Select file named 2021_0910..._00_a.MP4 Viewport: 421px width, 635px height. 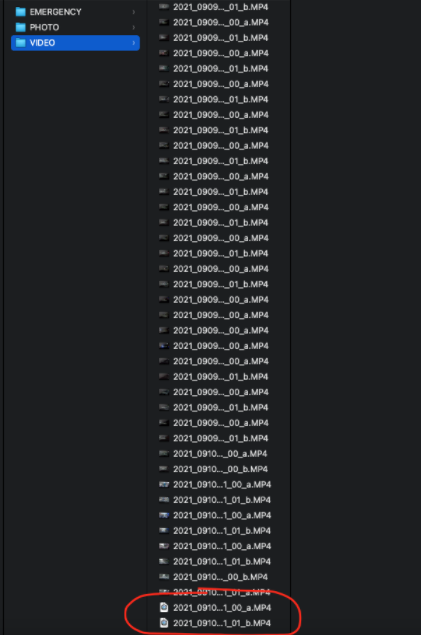[x=220, y=454]
